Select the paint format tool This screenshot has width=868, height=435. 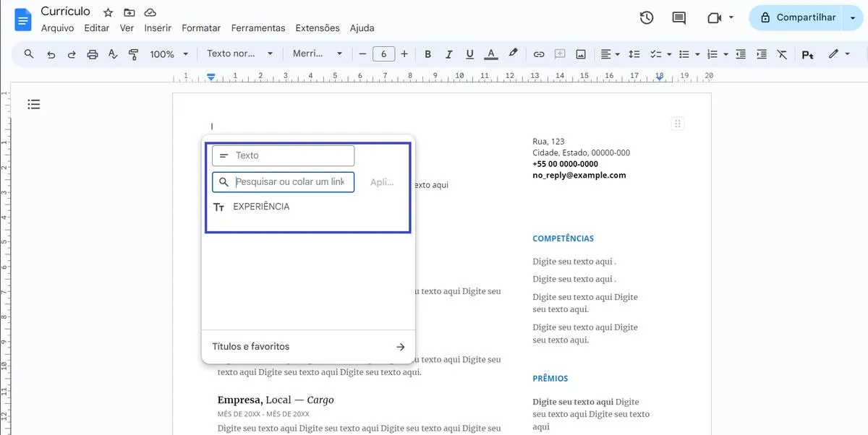click(x=133, y=53)
